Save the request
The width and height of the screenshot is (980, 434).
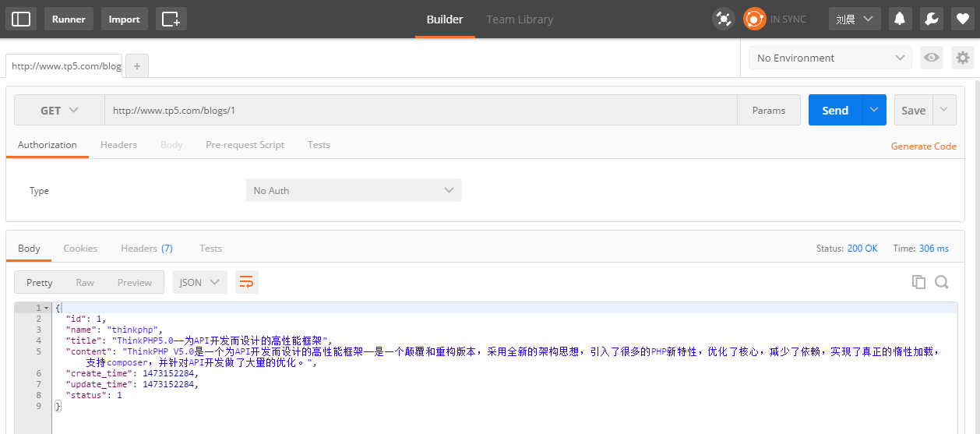pos(913,110)
